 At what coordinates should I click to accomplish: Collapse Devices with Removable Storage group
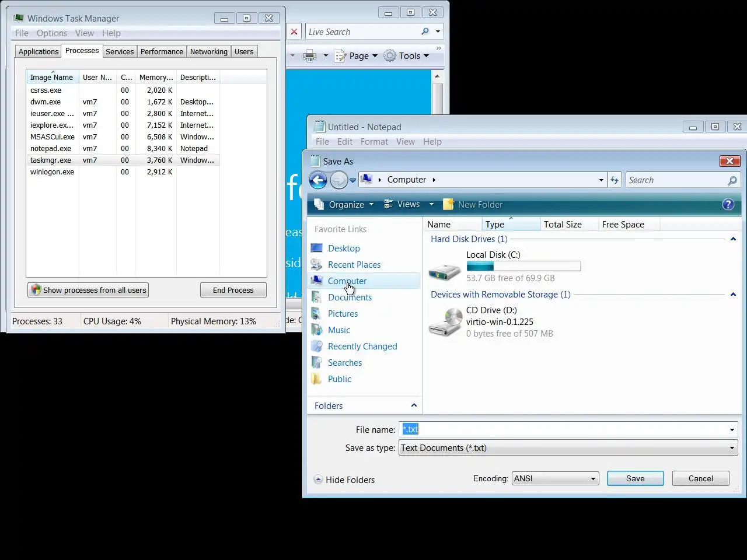coord(733,295)
